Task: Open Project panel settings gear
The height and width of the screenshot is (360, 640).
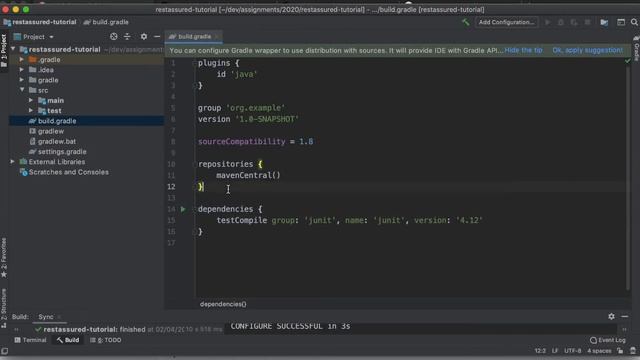Action: click(144, 37)
